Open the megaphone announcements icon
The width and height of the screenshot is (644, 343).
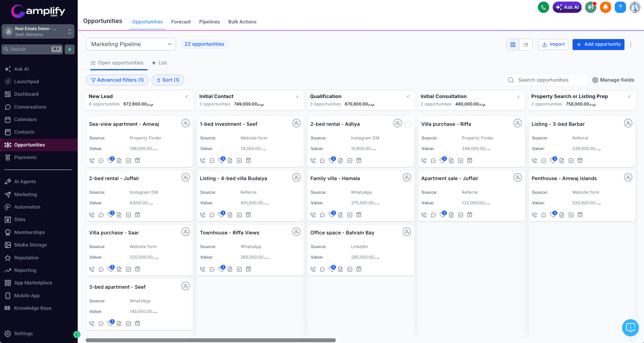[x=591, y=7]
